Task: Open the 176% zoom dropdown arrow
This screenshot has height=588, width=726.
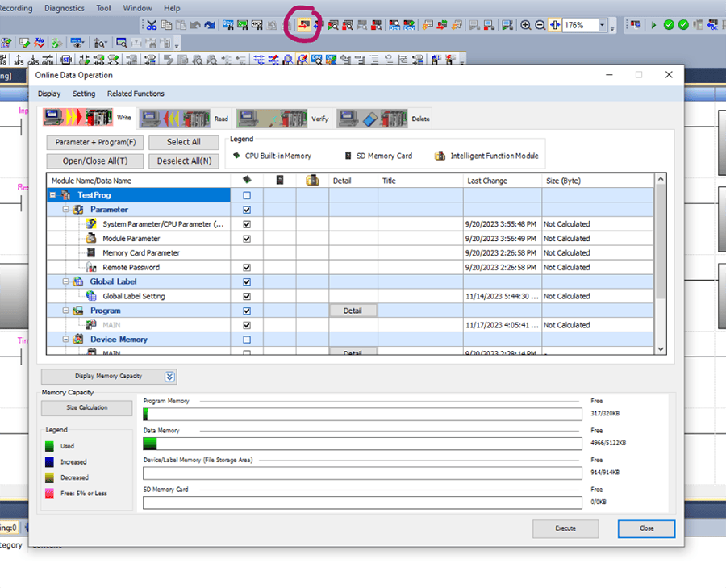Action: (x=603, y=25)
